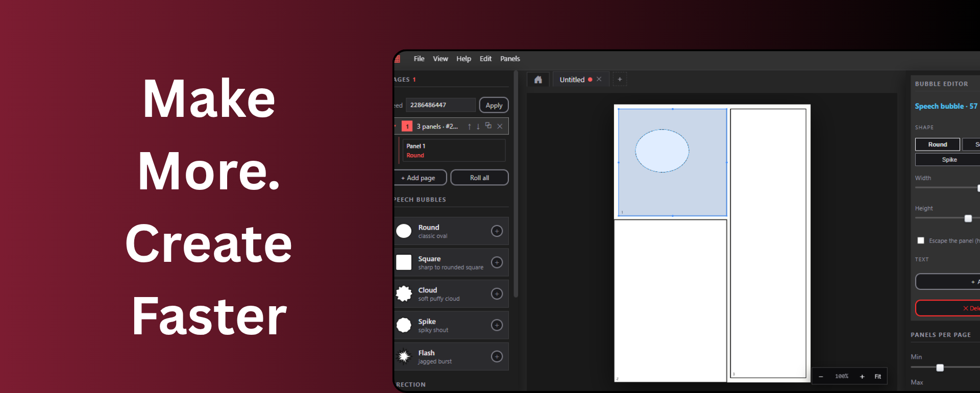The height and width of the screenshot is (393, 980).
Task: Zoom in on the canvas
Action: click(862, 377)
